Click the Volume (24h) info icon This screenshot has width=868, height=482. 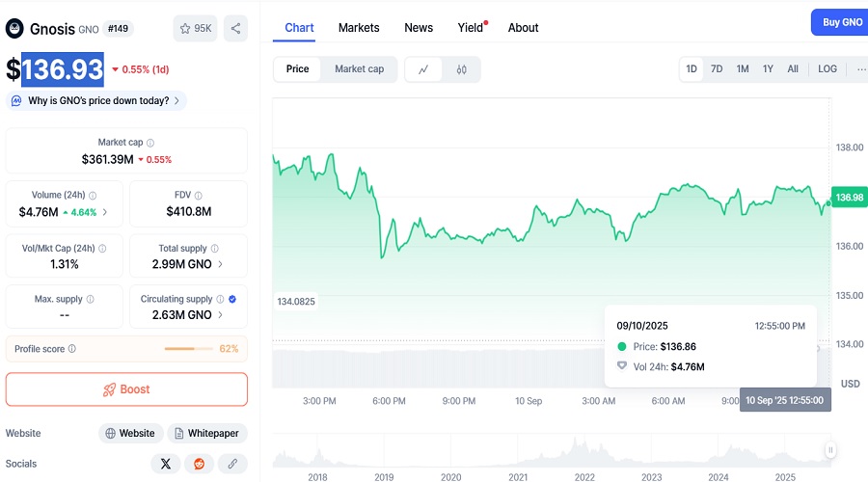[x=93, y=196]
